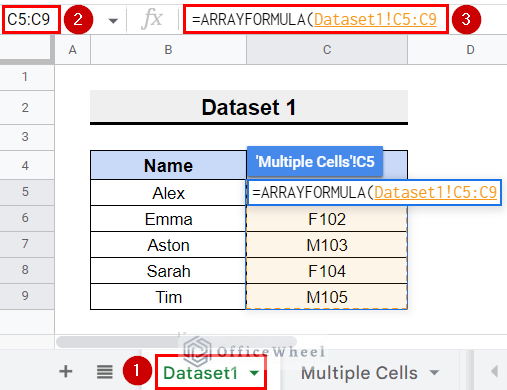This screenshot has height=390, width=507.
Task: Click the cell containing Emma
Action: pos(168,219)
